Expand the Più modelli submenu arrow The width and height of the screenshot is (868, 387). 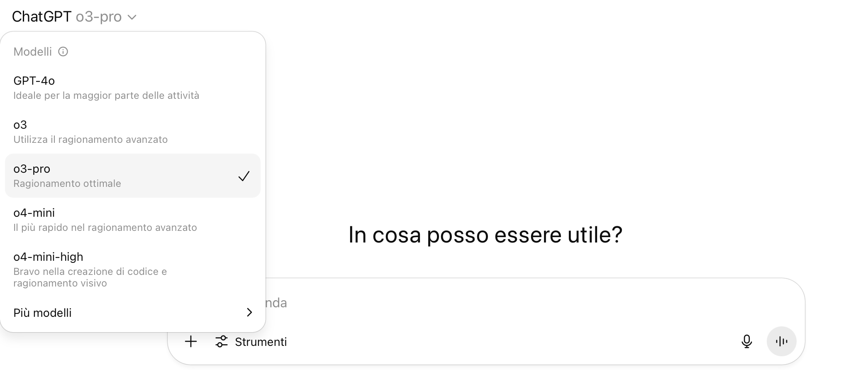(x=249, y=312)
